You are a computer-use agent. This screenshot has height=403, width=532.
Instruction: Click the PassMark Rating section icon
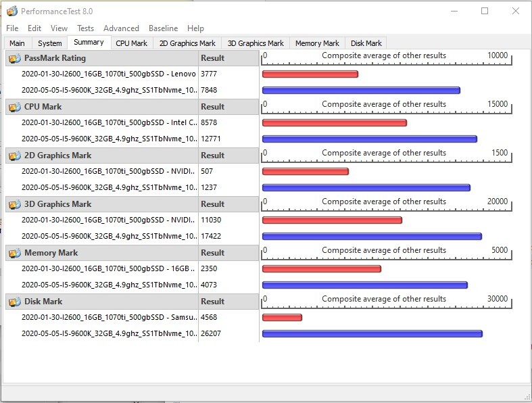coord(15,58)
